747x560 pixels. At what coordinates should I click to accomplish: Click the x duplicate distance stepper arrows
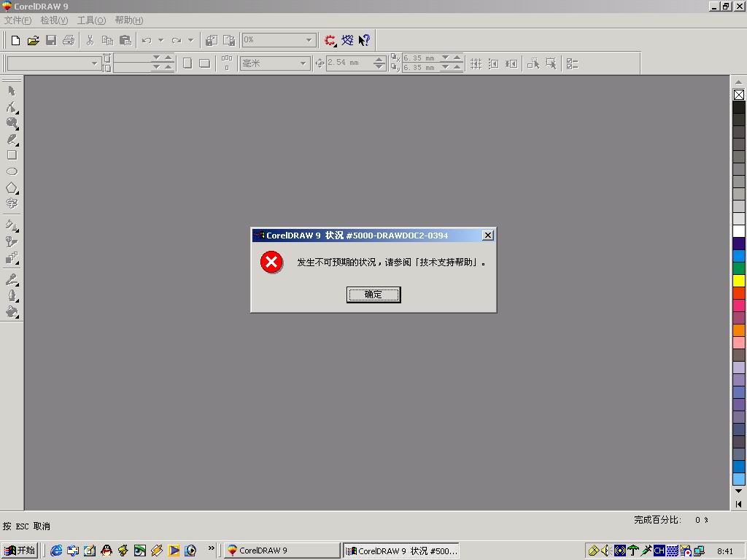(x=451, y=58)
